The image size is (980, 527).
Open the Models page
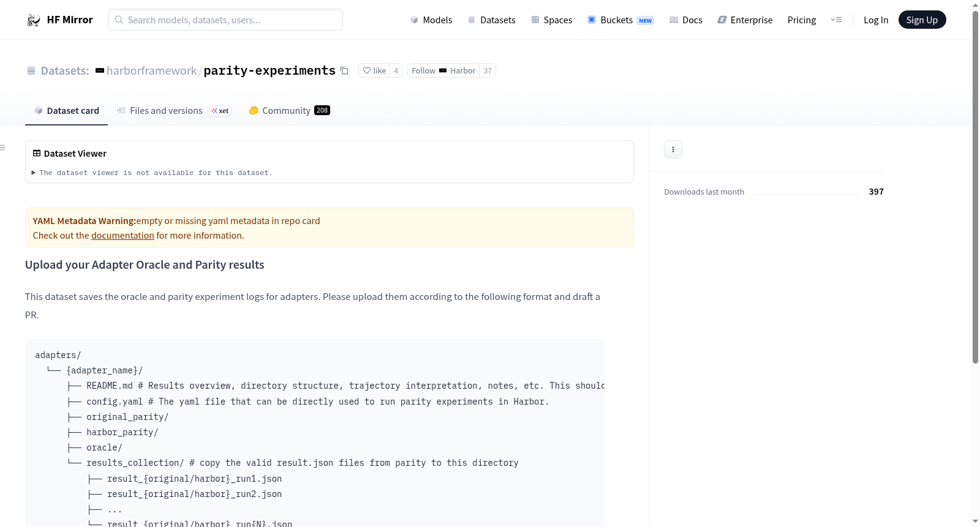click(431, 20)
